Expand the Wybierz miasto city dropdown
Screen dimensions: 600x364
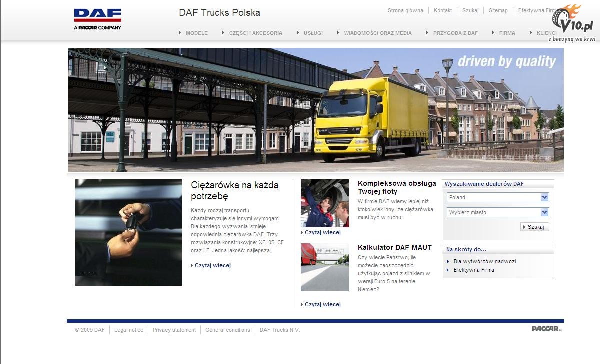tap(498, 212)
